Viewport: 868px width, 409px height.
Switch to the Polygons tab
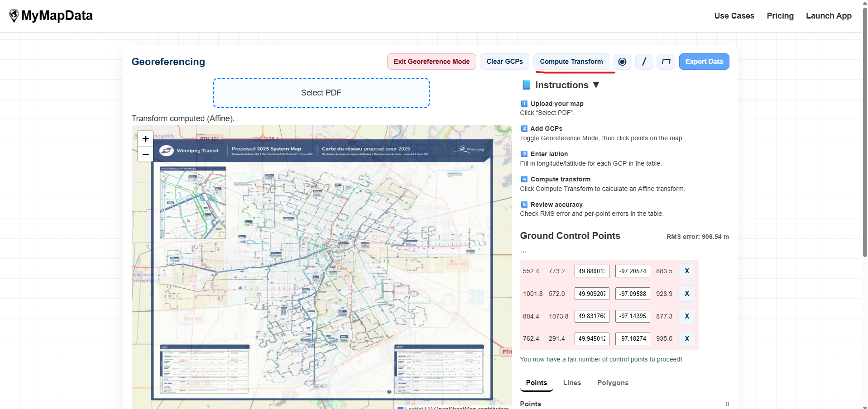pyautogui.click(x=613, y=382)
